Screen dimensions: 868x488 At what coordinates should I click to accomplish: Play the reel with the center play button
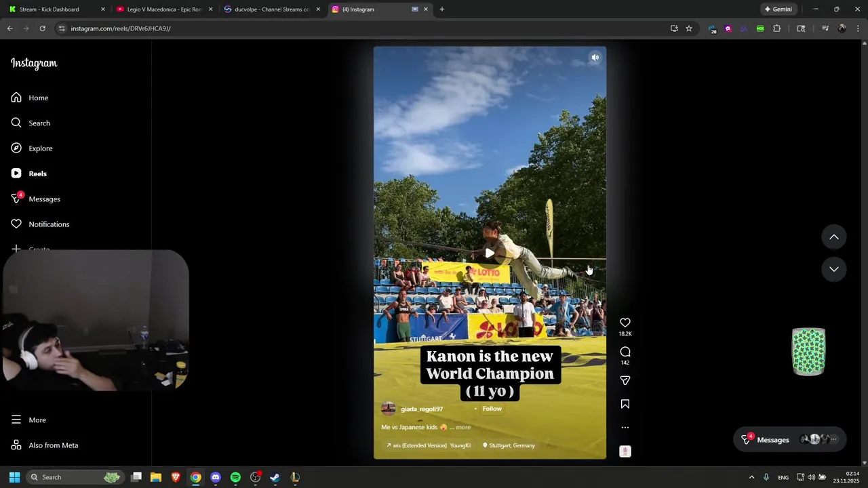click(490, 253)
